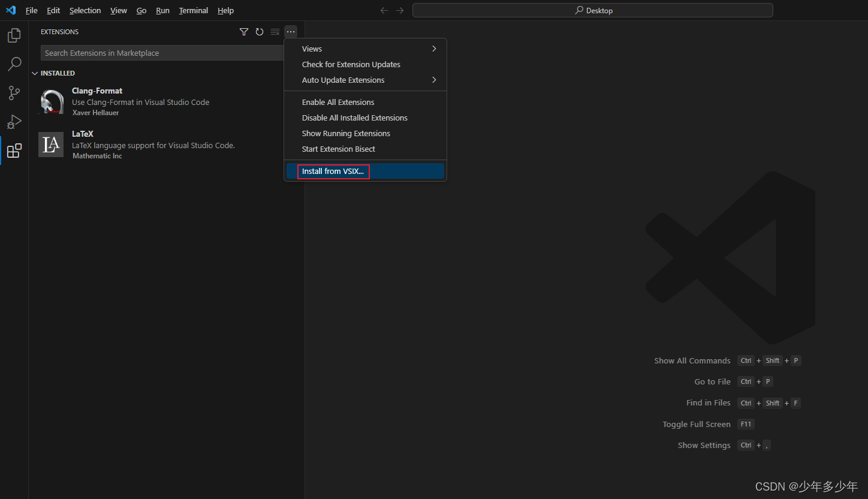Click the F11 key label
This screenshot has height=499, width=868.
click(746, 424)
